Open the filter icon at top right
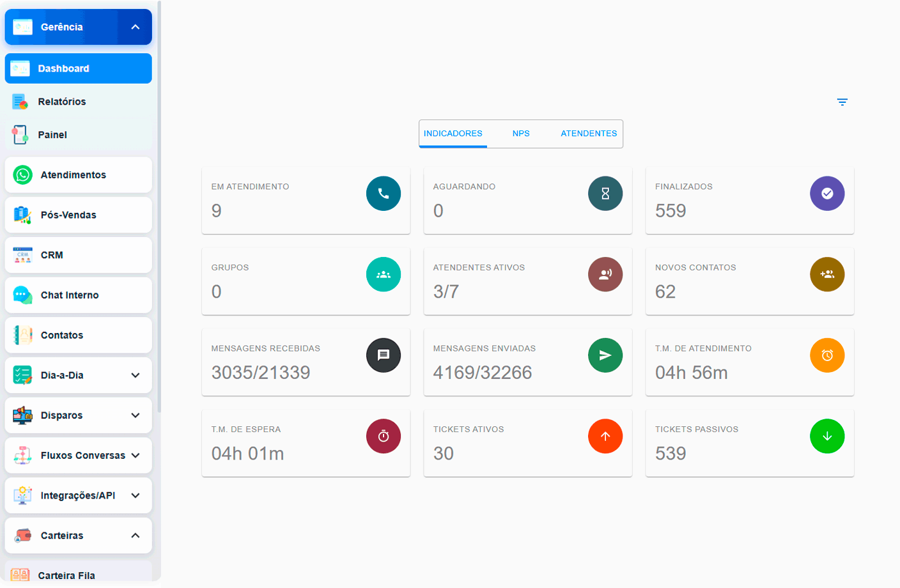 (x=842, y=102)
